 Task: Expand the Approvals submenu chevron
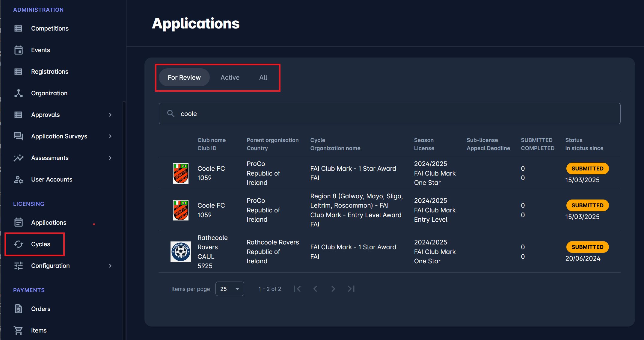pos(110,115)
